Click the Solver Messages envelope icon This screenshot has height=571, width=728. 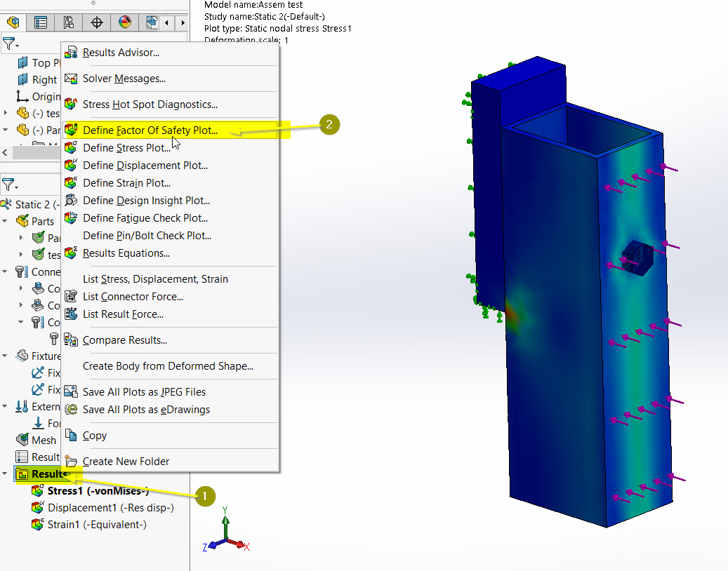click(x=71, y=79)
